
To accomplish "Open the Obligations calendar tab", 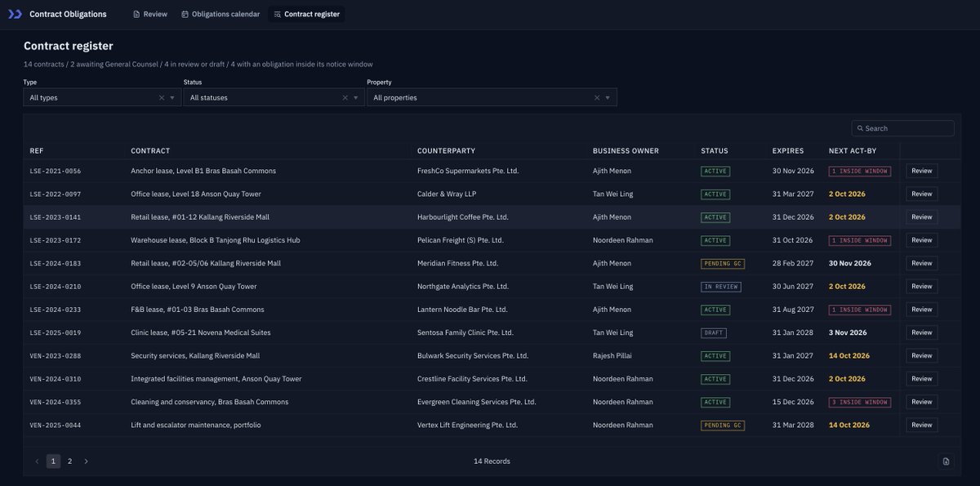I will [x=220, y=14].
